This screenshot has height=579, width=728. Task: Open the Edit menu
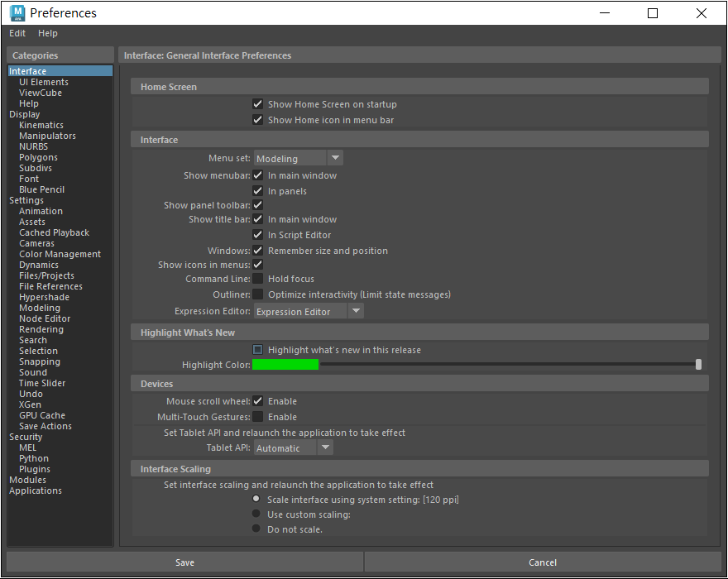tap(17, 33)
